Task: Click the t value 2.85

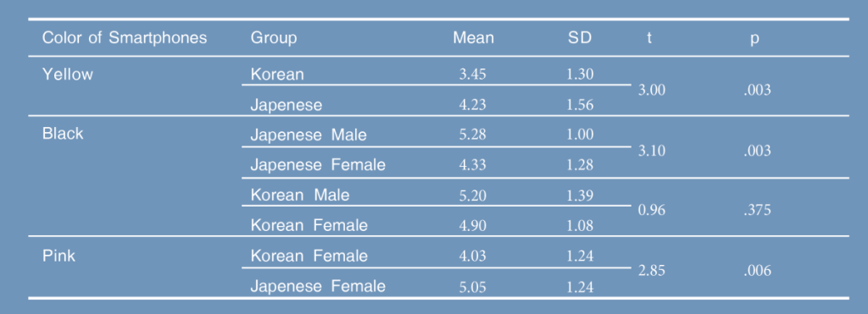Action: [652, 271]
